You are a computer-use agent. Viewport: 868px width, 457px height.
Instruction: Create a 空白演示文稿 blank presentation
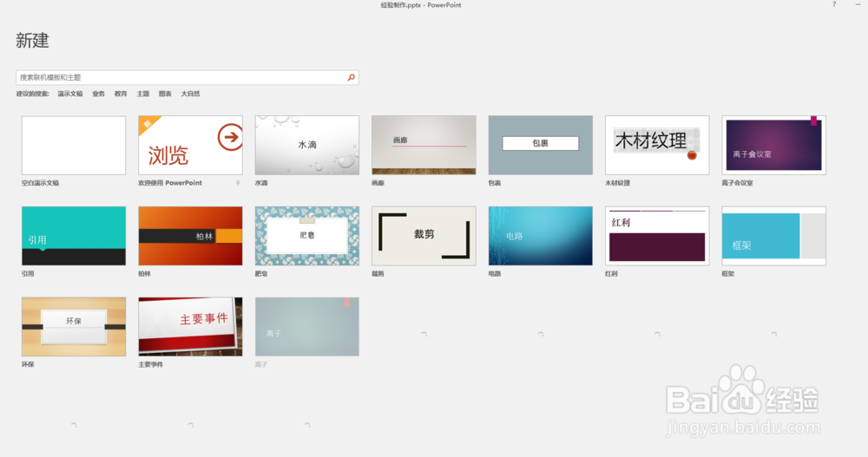click(x=74, y=145)
